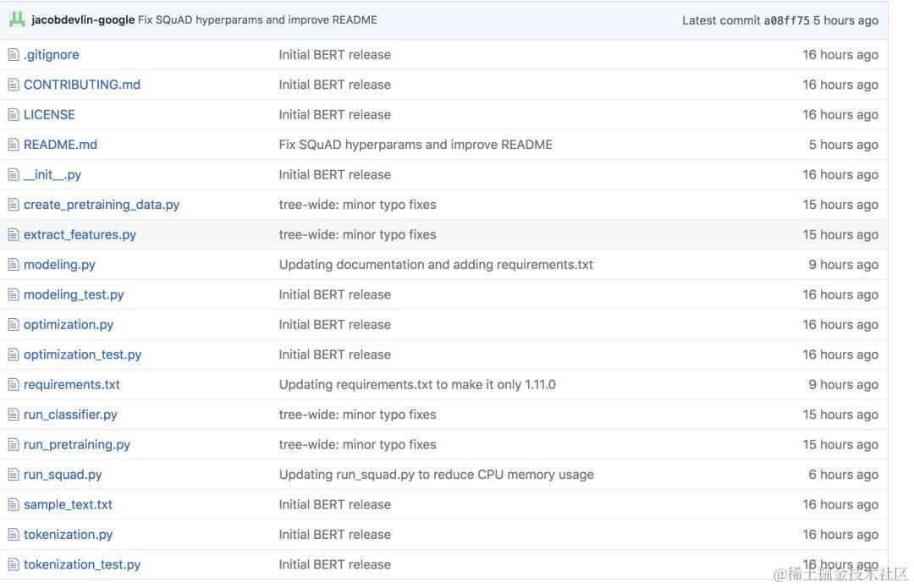This screenshot has height=588, width=914.
Task: Open the LICENSE file
Action: [x=50, y=115]
